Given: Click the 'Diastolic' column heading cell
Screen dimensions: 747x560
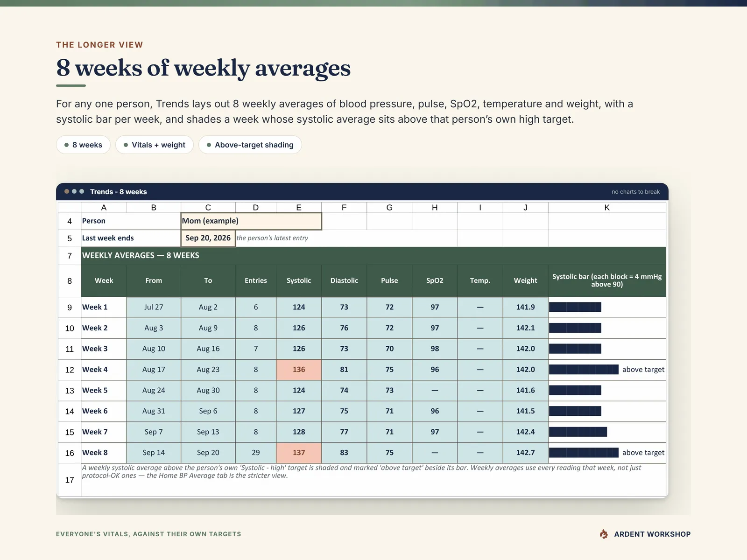Looking at the screenshot, I should [344, 280].
